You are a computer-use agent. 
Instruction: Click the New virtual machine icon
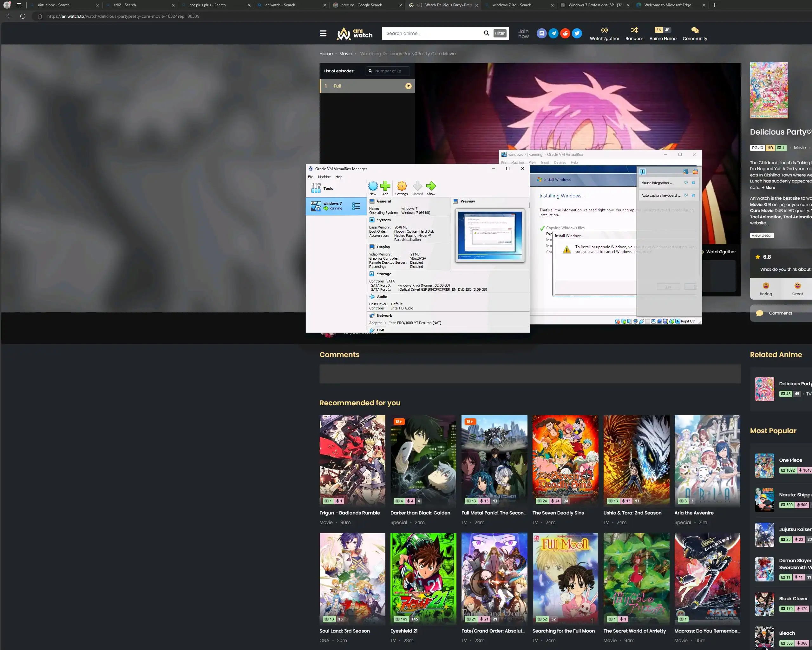(372, 186)
